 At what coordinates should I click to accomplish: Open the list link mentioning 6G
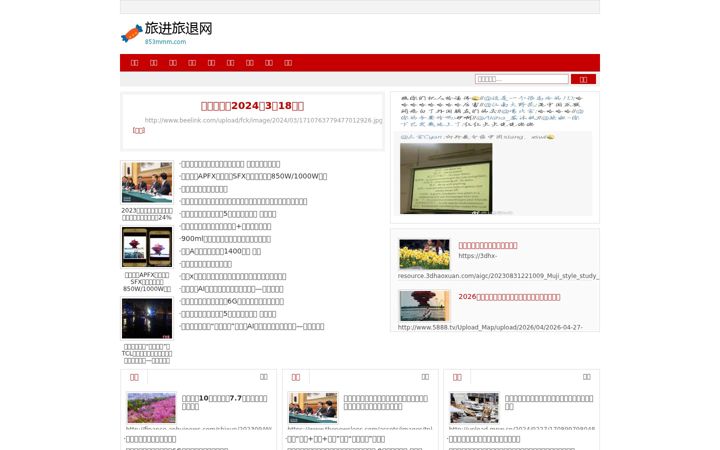coord(232,301)
